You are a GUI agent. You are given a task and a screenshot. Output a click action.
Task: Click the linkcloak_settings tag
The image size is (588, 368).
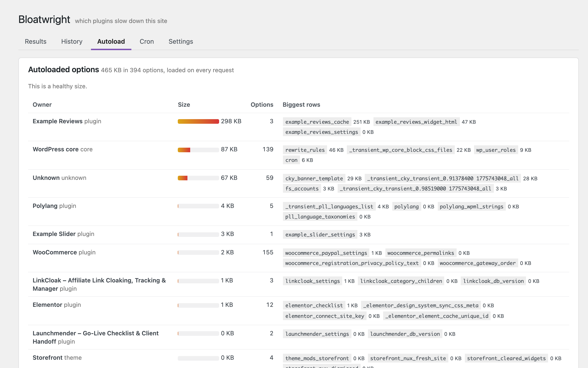pos(312,281)
